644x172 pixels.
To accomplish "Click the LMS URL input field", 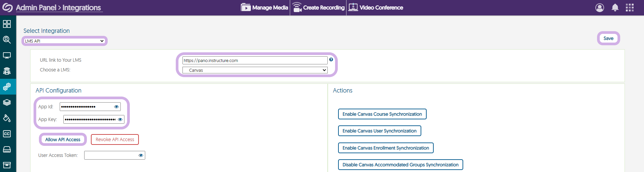I will coord(255,60).
